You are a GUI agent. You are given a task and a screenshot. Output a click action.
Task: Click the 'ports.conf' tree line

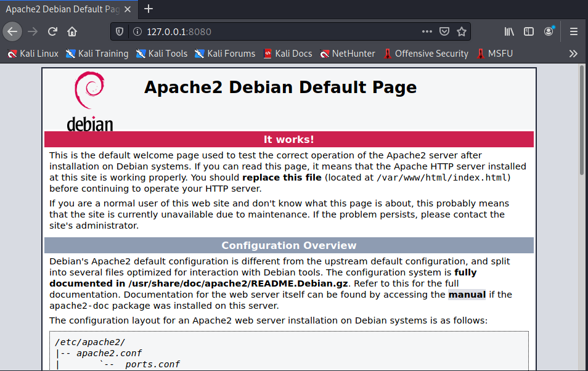click(153, 364)
